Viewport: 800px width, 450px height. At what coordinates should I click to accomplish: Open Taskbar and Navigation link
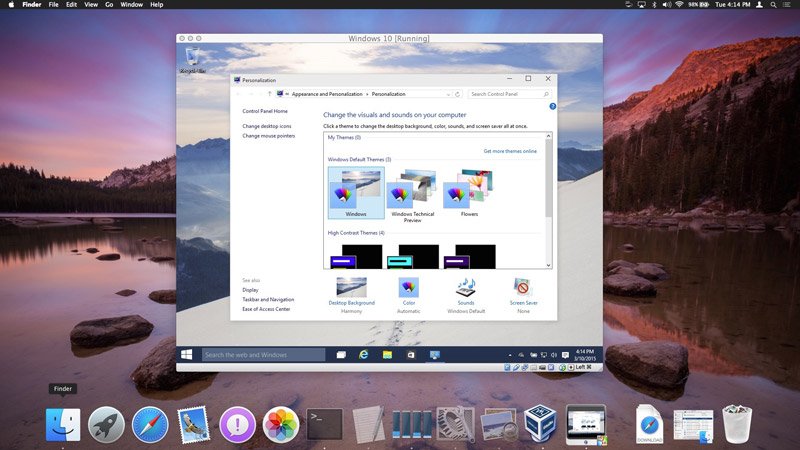coord(268,299)
